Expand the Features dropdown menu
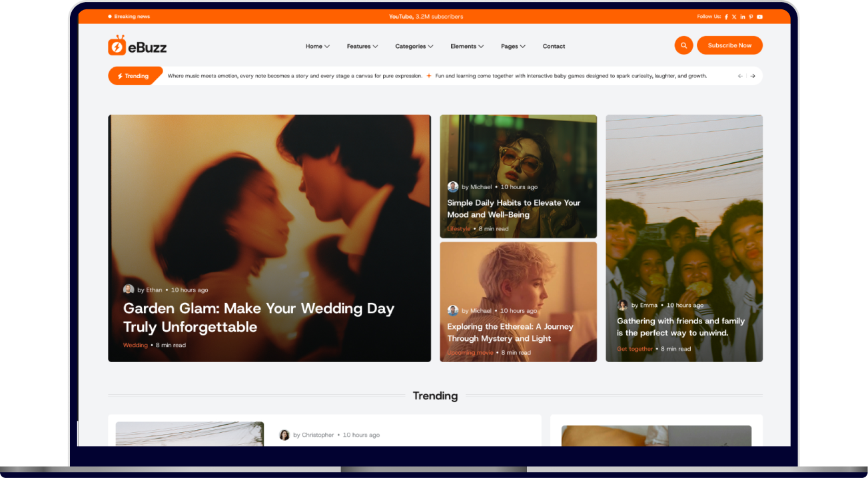 click(x=362, y=47)
